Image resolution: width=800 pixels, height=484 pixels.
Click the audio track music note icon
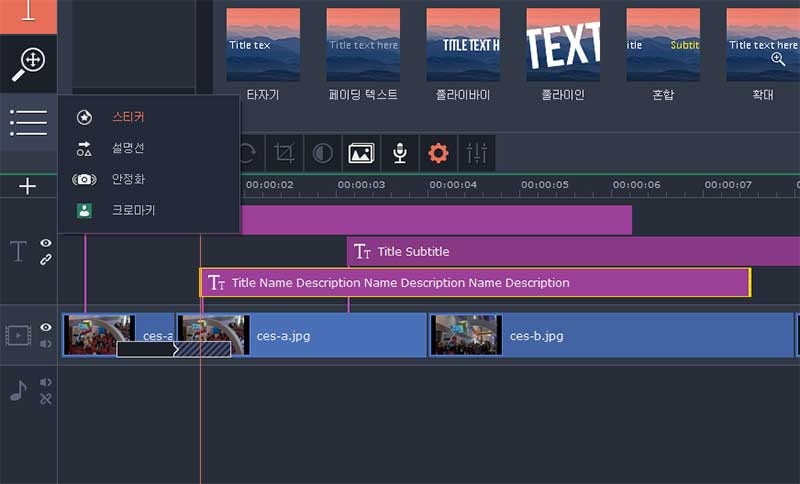[18, 391]
